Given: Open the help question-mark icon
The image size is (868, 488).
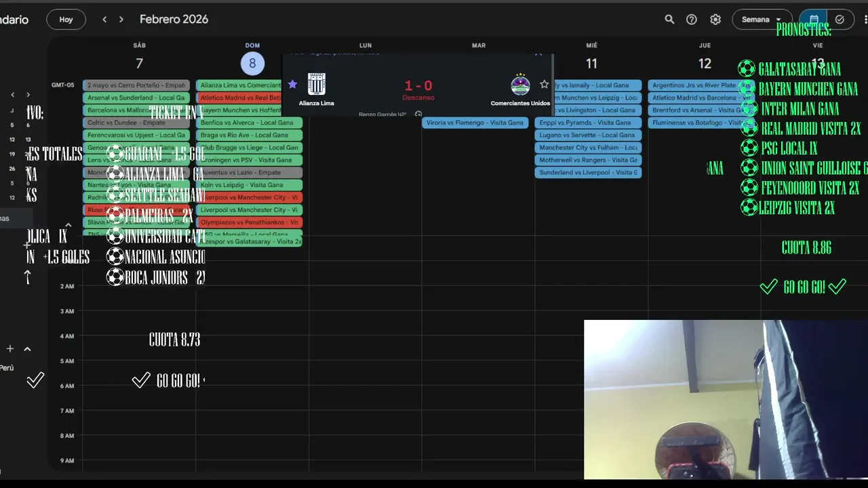Looking at the screenshot, I should tap(692, 20).
